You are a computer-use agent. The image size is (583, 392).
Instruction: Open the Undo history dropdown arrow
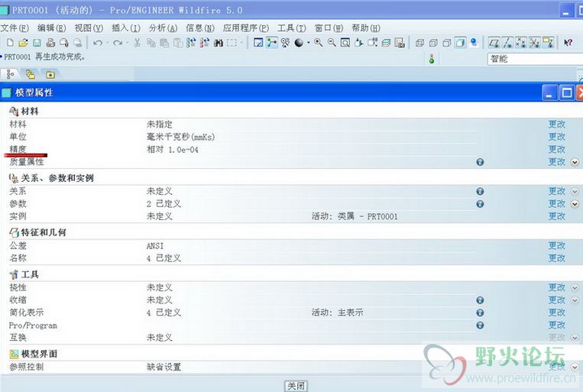tap(108, 43)
